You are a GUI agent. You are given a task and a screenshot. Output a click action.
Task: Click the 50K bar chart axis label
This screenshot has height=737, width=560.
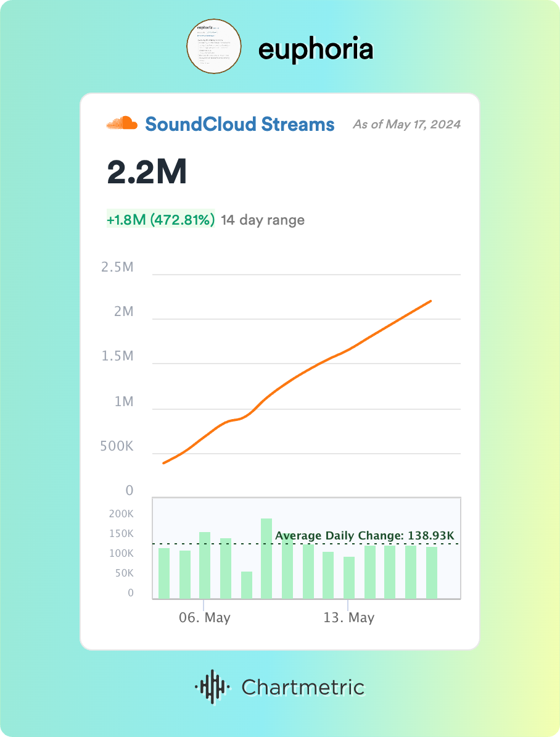[x=125, y=573]
